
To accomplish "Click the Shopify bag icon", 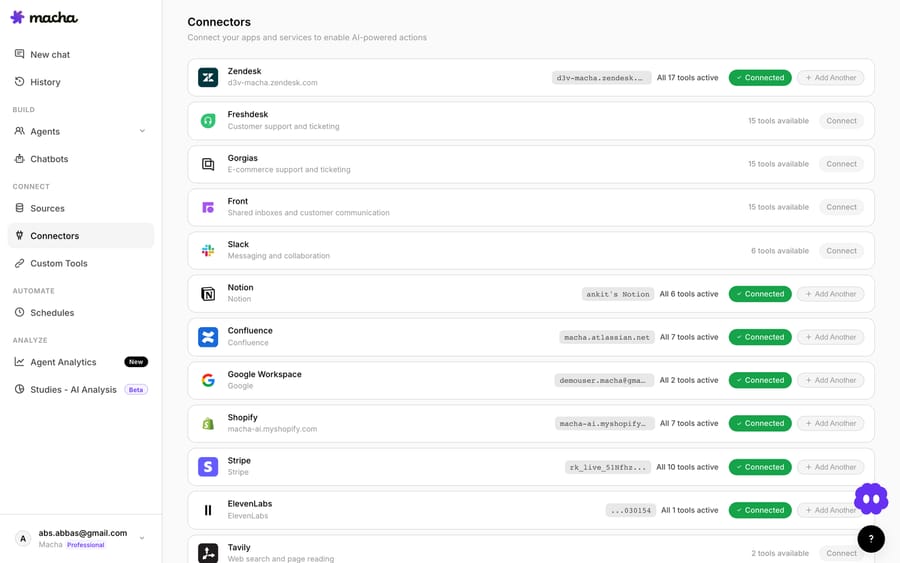I will pos(208,424).
